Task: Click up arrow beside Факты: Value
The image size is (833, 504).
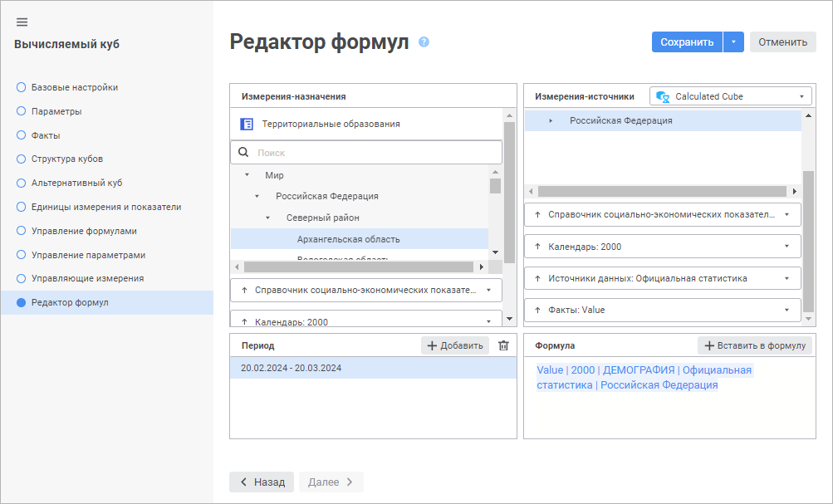Action: tap(537, 310)
